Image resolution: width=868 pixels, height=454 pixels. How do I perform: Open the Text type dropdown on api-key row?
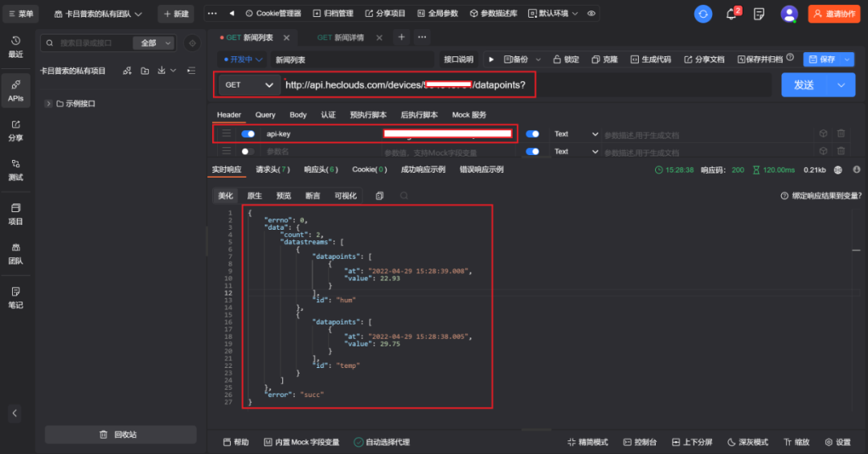pyautogui.click(x=576, y=134)
